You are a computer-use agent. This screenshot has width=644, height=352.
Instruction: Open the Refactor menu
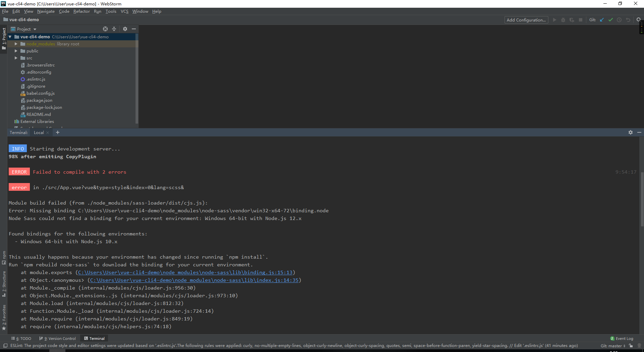tap(82, 11)
